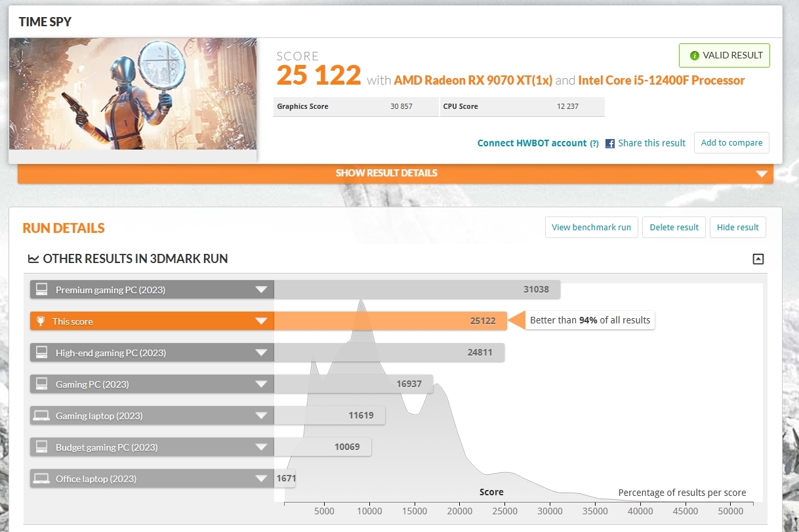
Task: Click the CPU Score value 12 237
Action: click(x=567, y=106)
